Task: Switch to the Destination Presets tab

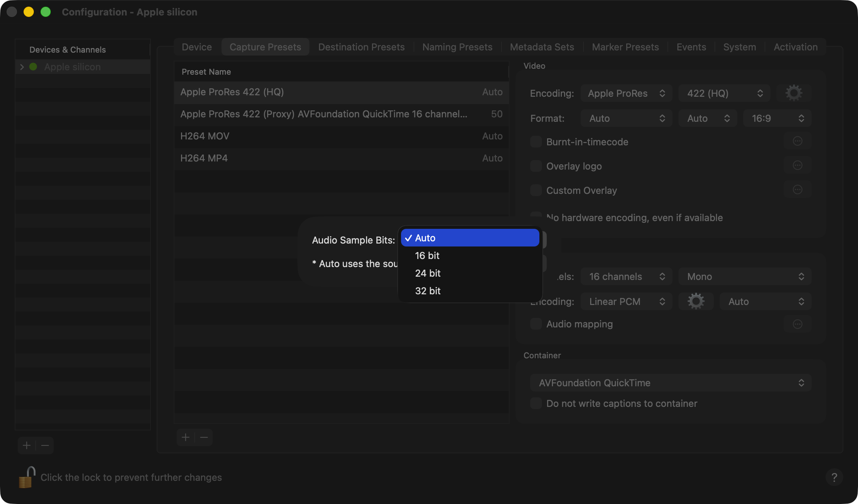Action: (x=361, y=47)
